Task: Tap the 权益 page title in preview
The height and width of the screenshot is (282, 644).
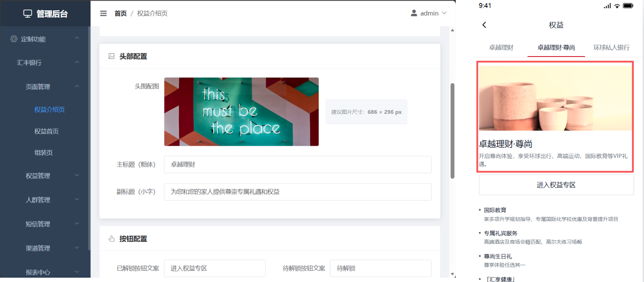Action: [x=556, y=25]
